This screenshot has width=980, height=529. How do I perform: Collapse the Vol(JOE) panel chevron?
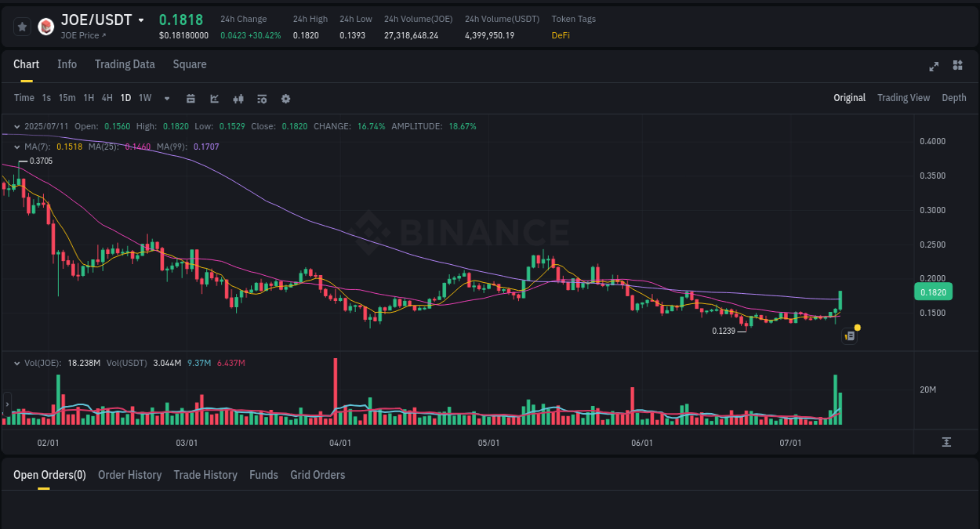17,363
